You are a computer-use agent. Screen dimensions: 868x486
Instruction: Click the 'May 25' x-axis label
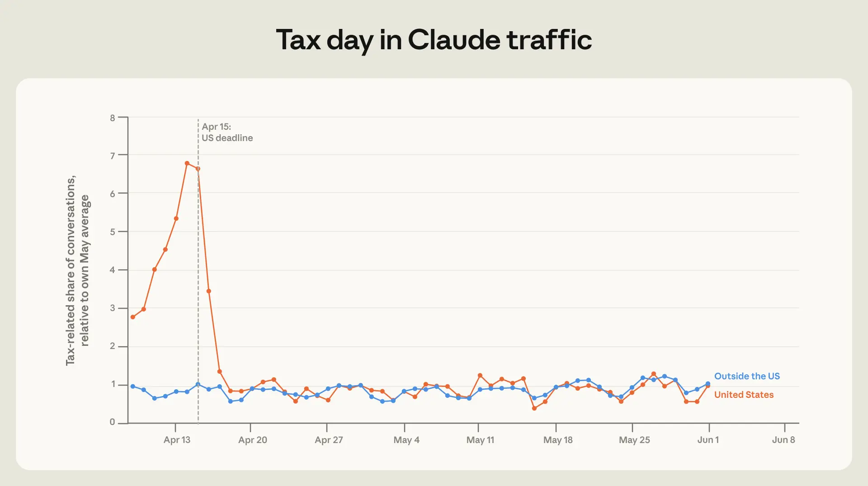[x=634, y=440]
